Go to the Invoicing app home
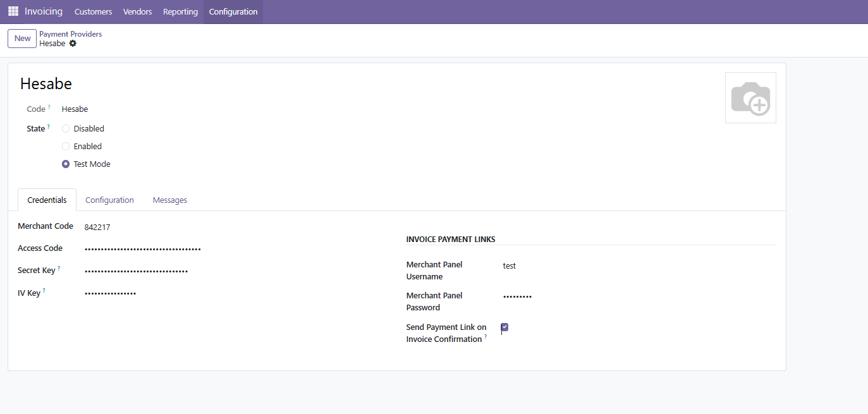 pos(44,11)
